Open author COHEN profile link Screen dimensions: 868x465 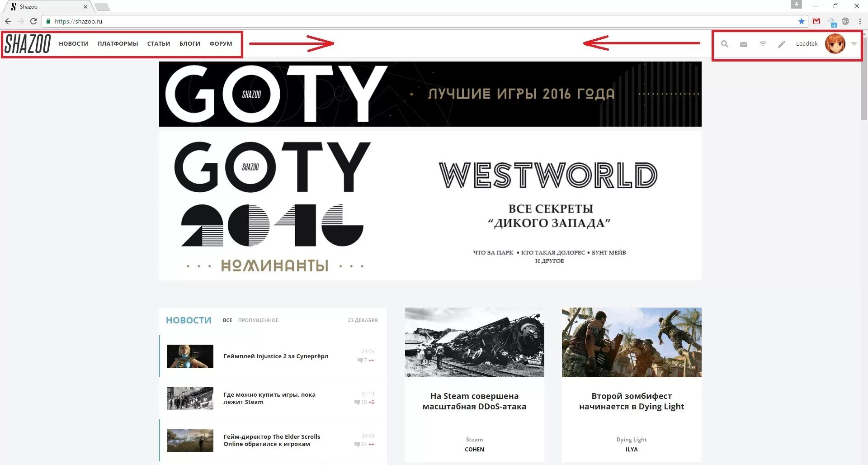point(474,450)
